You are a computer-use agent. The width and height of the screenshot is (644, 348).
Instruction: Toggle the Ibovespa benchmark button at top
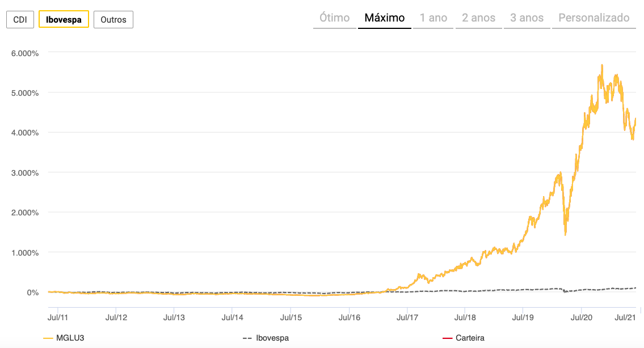pyautogui.click(x=64, y=19)
